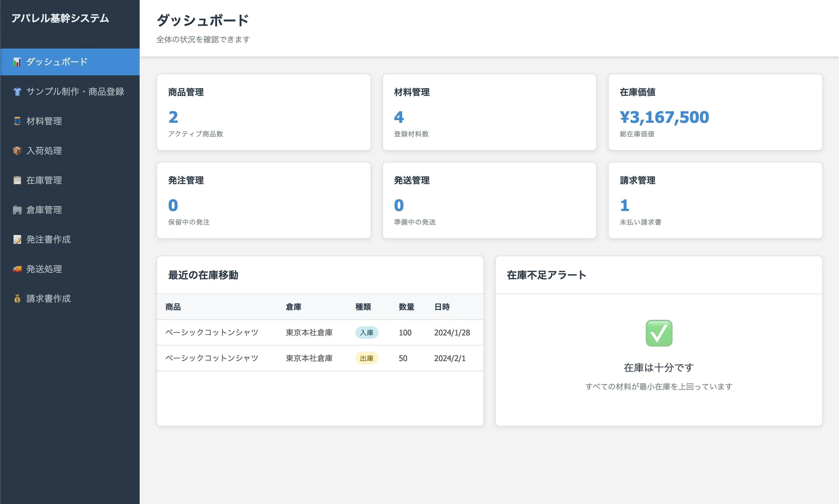Click the package icon for 入荷処理
The image size is (839, 504).
(17, 150)
